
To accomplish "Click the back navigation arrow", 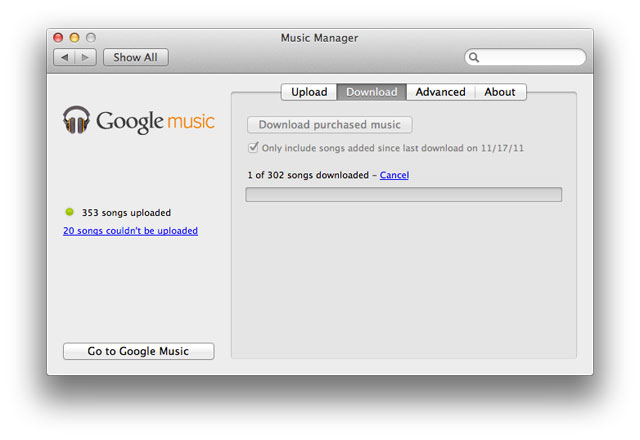I will click(x=64, y=58).
